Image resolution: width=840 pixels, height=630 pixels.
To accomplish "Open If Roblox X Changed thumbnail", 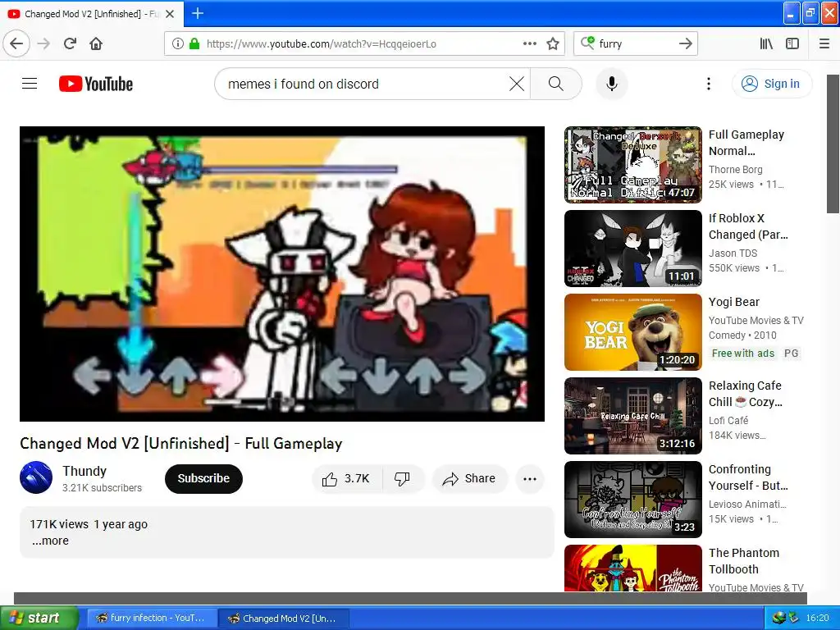I will (632, 249).
